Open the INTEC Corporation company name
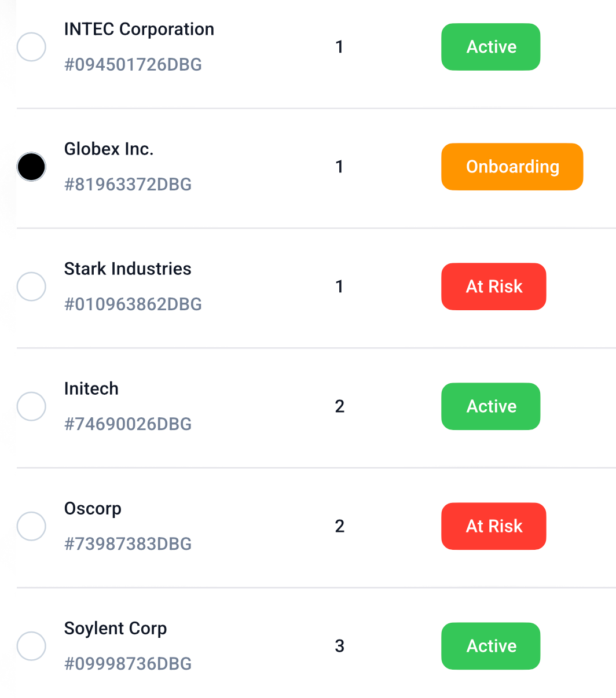This screenshot has height=698, width=616. click(x=139, y=29)
